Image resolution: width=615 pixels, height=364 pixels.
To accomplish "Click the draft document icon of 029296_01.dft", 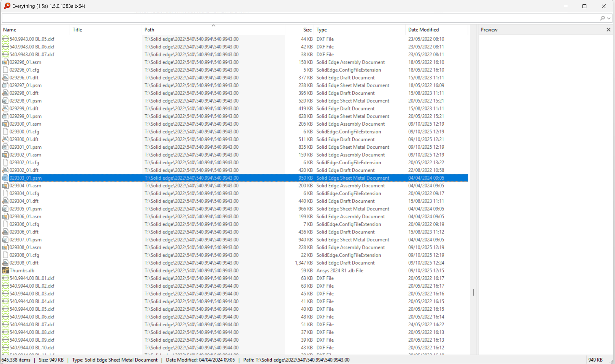I will coord(6,78).
